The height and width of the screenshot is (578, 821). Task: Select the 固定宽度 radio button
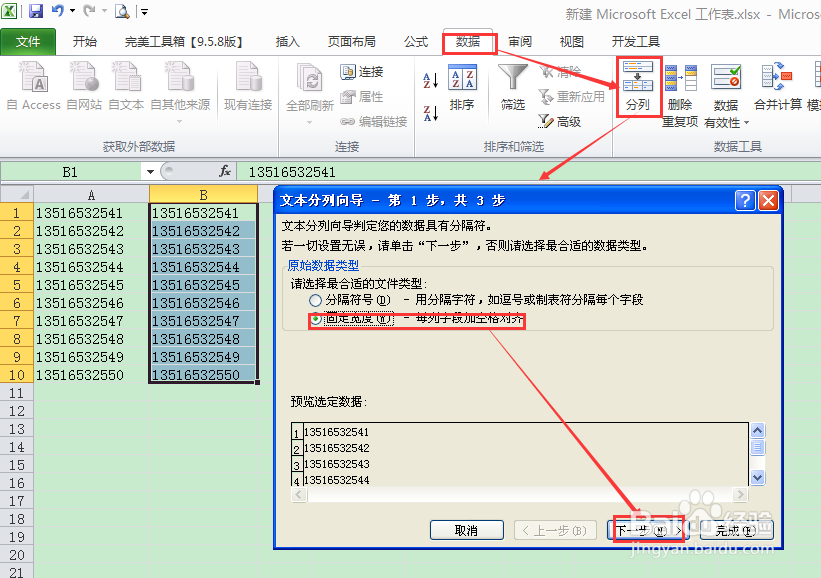tap(318, 317)
